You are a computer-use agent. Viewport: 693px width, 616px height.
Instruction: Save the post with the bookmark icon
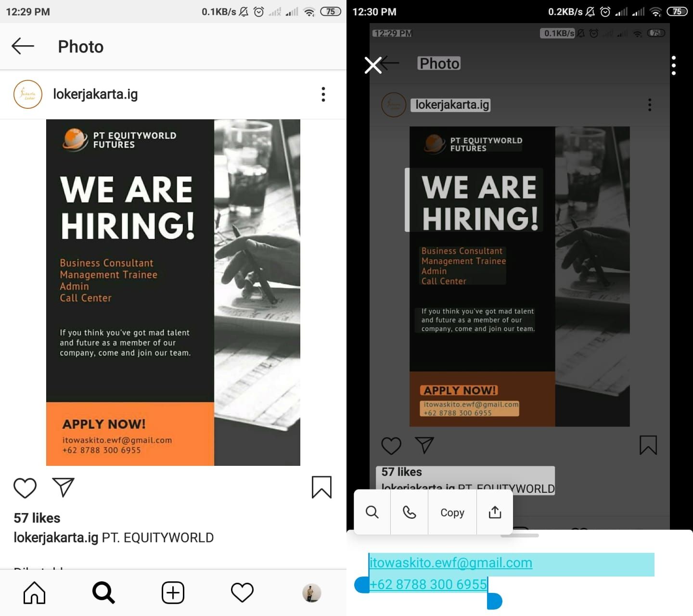point(321,488)
